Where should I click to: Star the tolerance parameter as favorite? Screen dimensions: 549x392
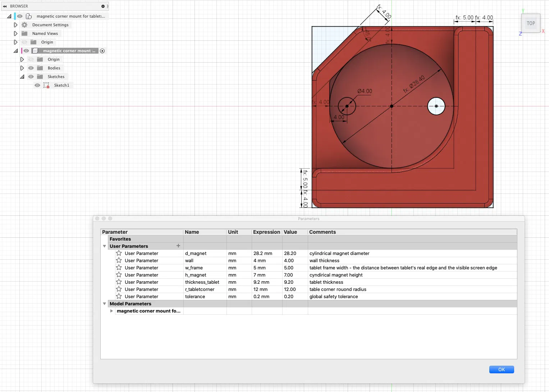[119, 296]
